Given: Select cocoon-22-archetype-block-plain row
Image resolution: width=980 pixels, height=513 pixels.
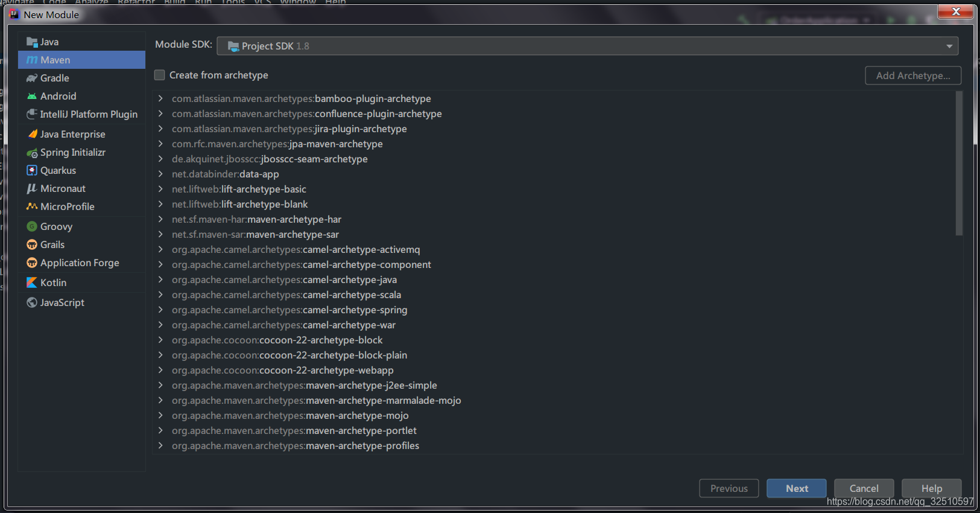Looking at the screenshot, I should coord(554,355).
